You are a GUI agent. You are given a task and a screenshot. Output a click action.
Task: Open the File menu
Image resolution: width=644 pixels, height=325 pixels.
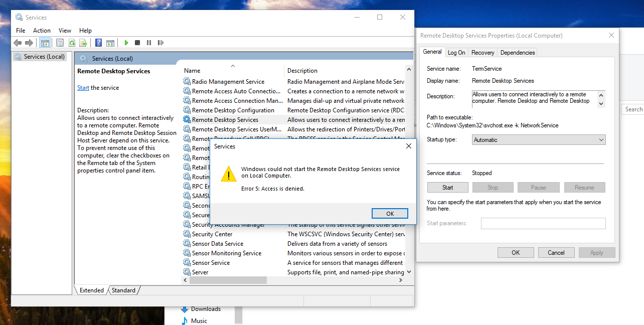(x=21, y=31)
